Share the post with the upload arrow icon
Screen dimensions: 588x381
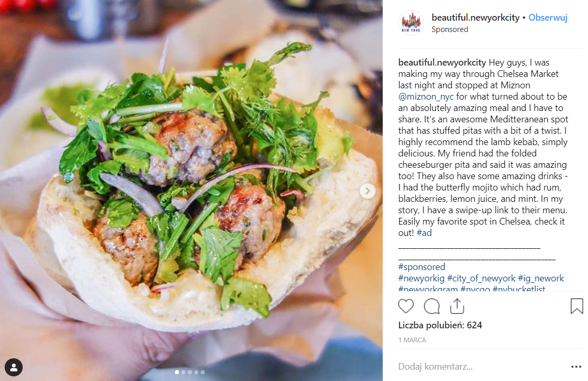coord(457,306)
